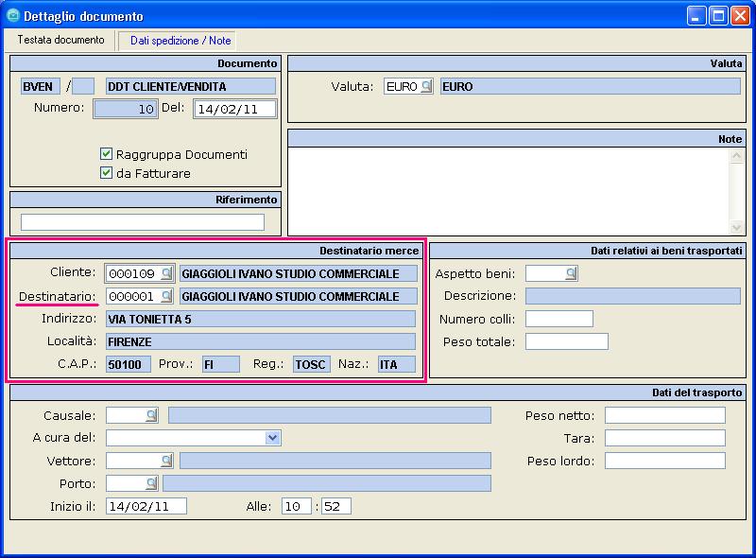This screenshot has height=558, width=756.
Task: Click the Beni trasportati Descrizione field
Action: [x=633, y=296]
